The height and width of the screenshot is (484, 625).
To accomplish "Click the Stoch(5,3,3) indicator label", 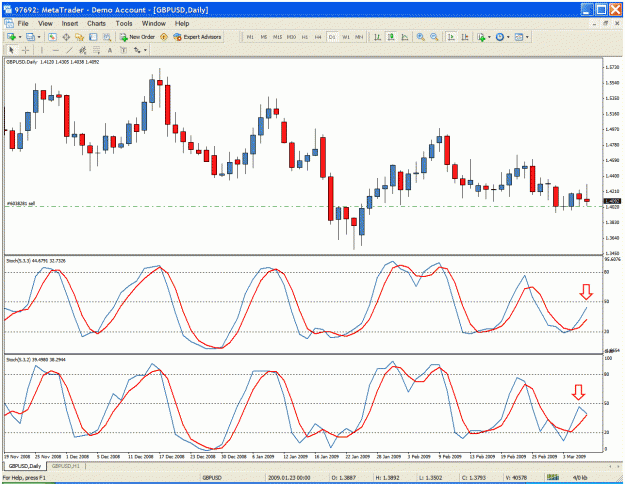I will click(36, 261).
